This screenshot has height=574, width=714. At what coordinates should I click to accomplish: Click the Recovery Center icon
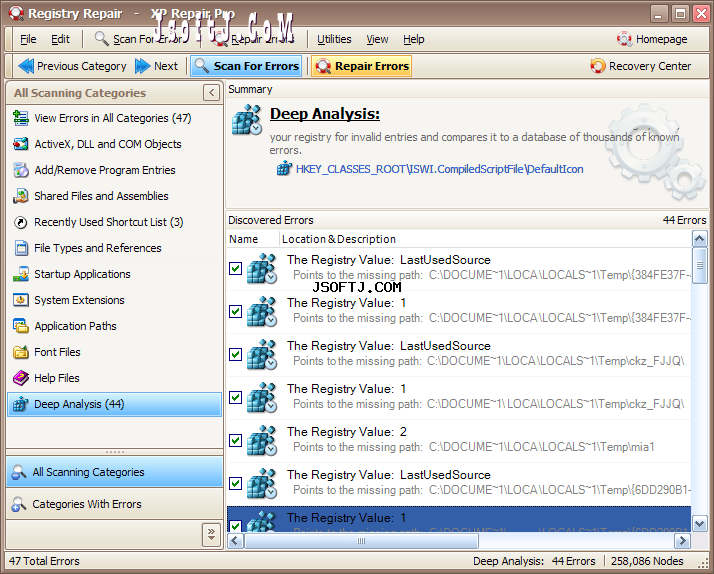[x=598, y=66]
